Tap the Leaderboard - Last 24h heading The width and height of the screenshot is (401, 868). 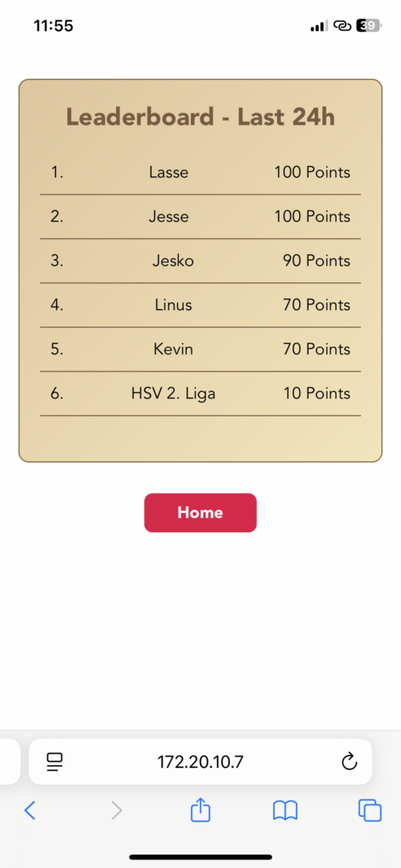(x=200, y=117)
